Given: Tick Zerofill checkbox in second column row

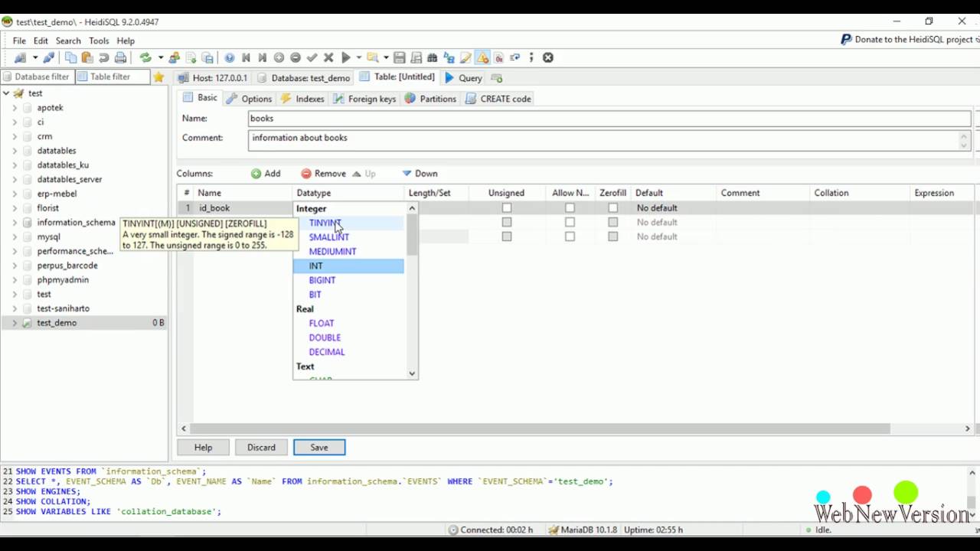Looking at the screenshot, I should point(612,222).
